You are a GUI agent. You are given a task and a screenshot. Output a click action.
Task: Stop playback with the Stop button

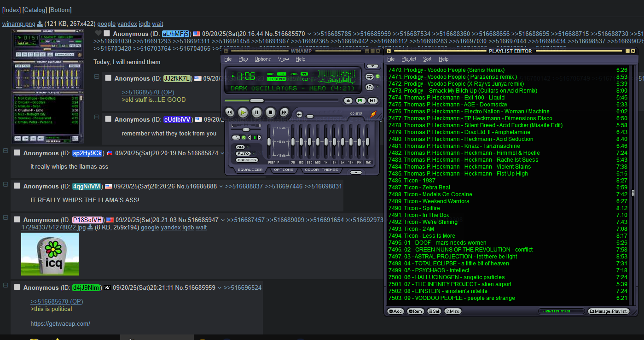point(271,112)
